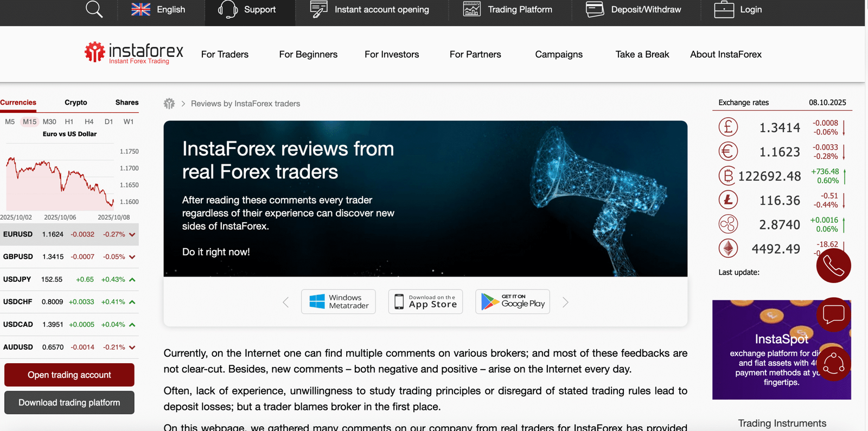Open the English language selector
868x431 pixels.
tap(158, 10)
